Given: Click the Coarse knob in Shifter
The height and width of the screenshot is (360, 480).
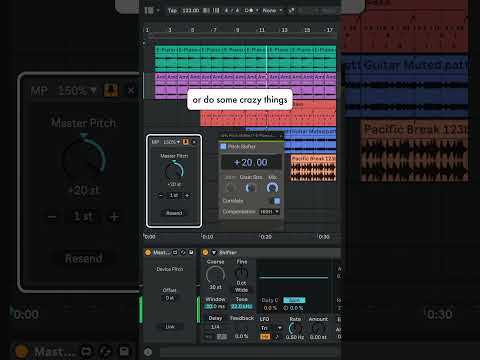Looking at the screenshot, I should [x=215, y=275].
